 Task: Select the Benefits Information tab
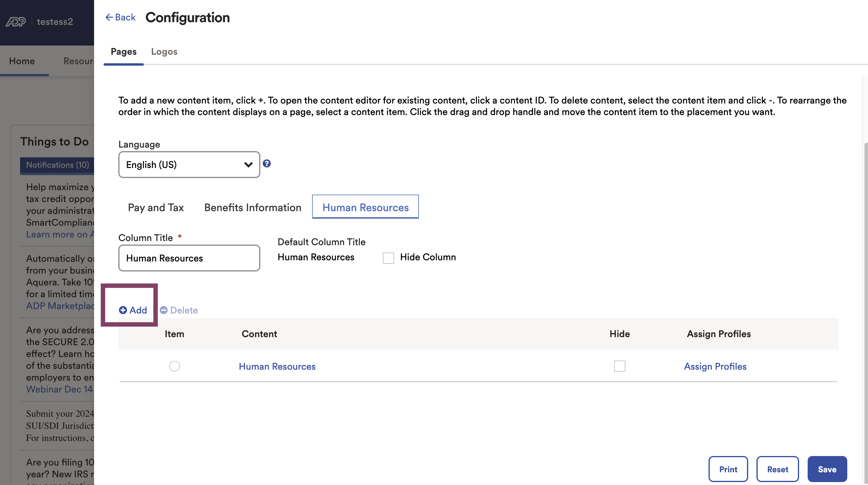[253, 208]
